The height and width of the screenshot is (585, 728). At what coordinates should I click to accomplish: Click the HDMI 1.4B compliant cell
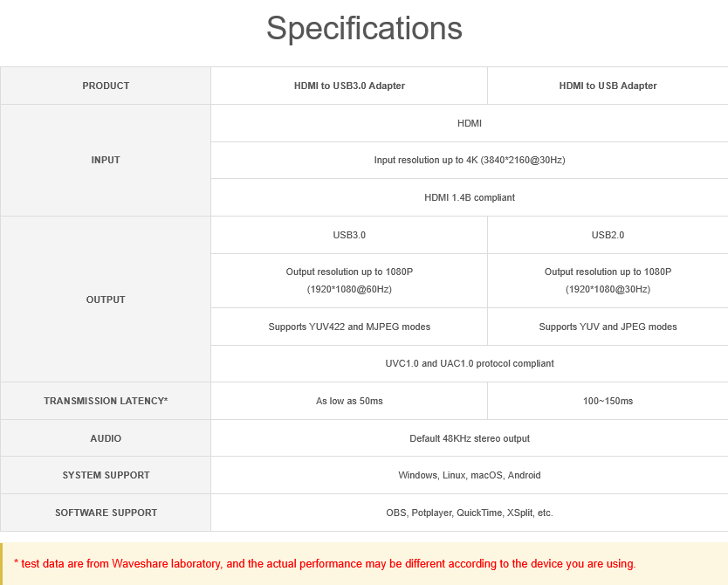tap(470, 197)
